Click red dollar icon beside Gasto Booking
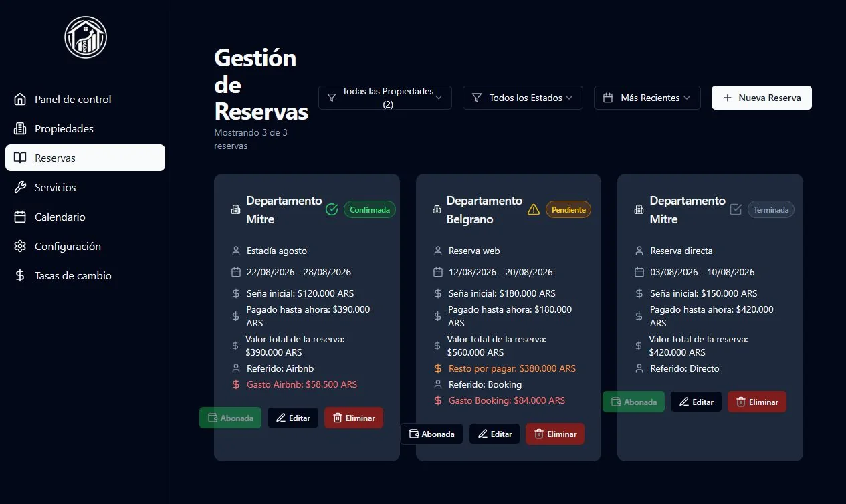The image size is (846, 504). point(437,400)
